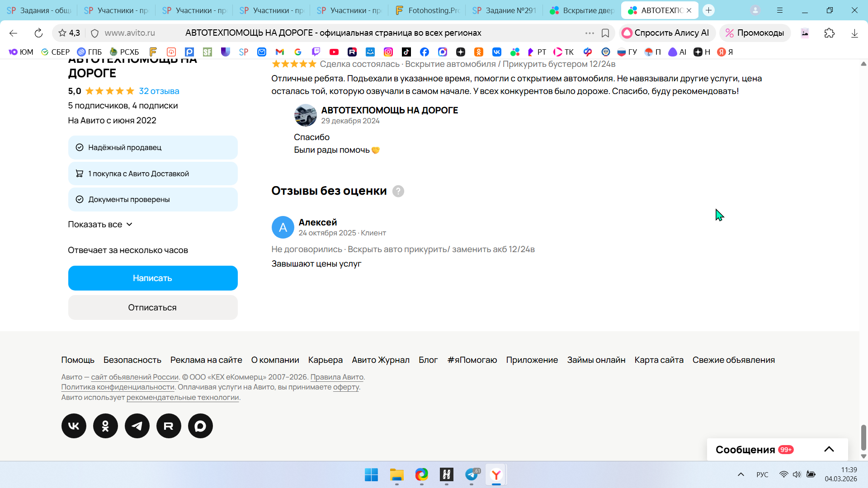
Task: Click the help question mark beside Отзывы без оценки
Action: tap(398, 191)
